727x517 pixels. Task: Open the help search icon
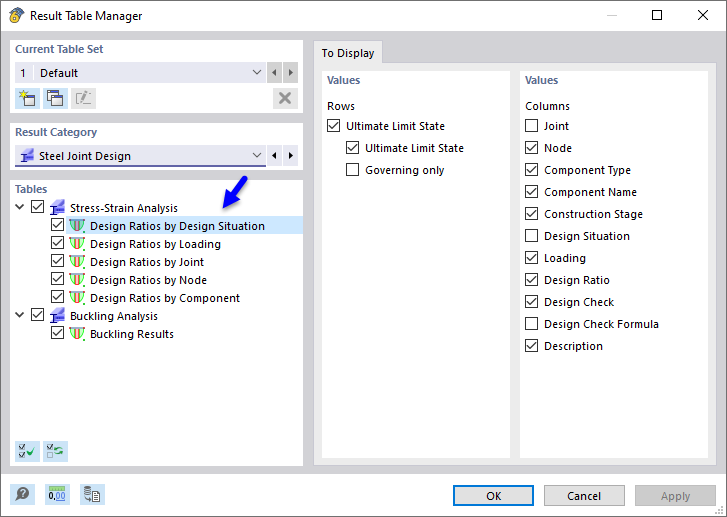click(x=22, y=494)
